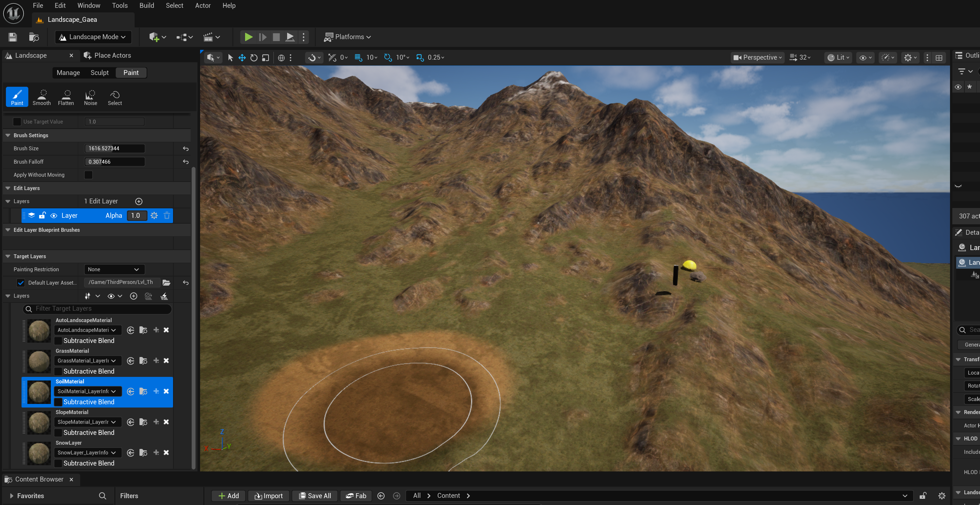Open the File menu
Viewport: 980px width, 505px height.
tap(38, 5)
